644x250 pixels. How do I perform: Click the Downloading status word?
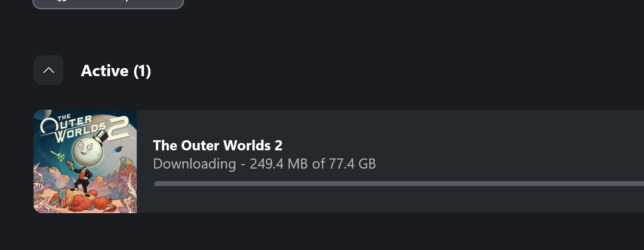[194, 164]
